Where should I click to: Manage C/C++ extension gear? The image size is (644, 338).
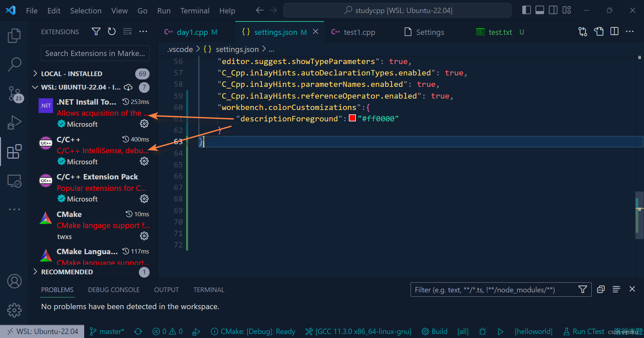(x=144, y=161)
